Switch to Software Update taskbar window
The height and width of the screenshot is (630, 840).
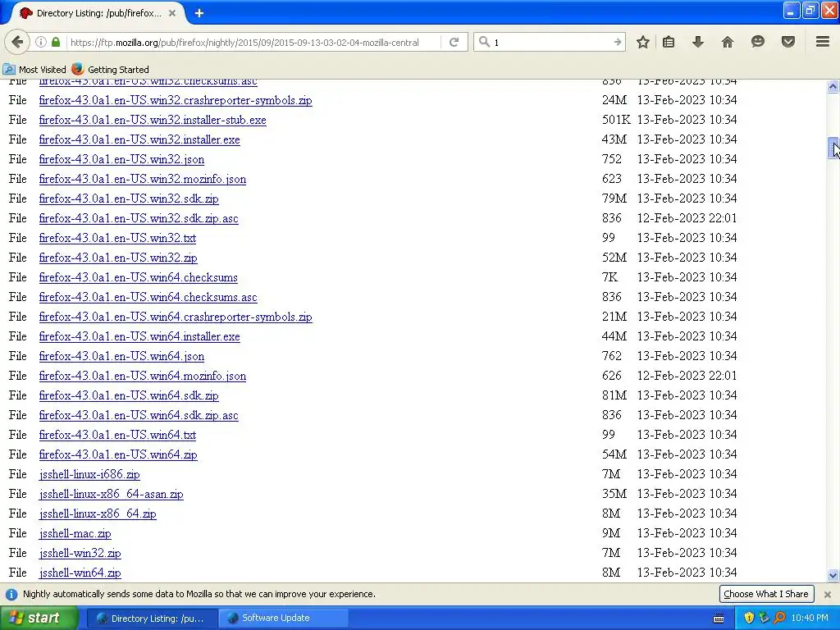tap(283, 619)
